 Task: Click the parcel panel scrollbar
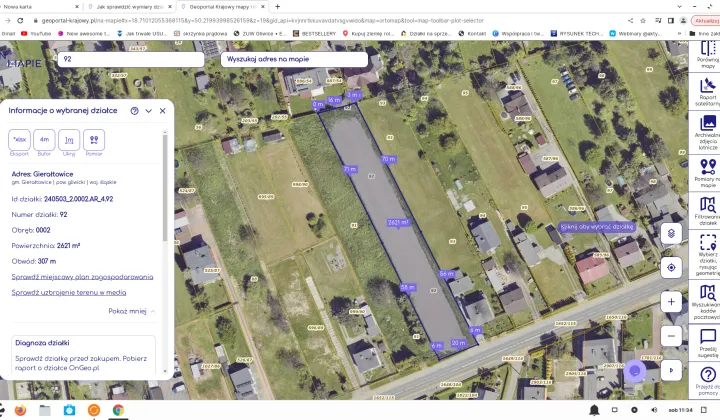click(165, 187)
